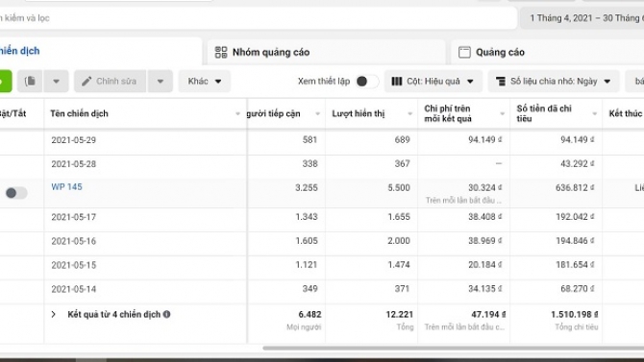This screenshot has height=362, width=644.
Task: Sort by Lượt hiển thị column arrow
Action: 409,113
